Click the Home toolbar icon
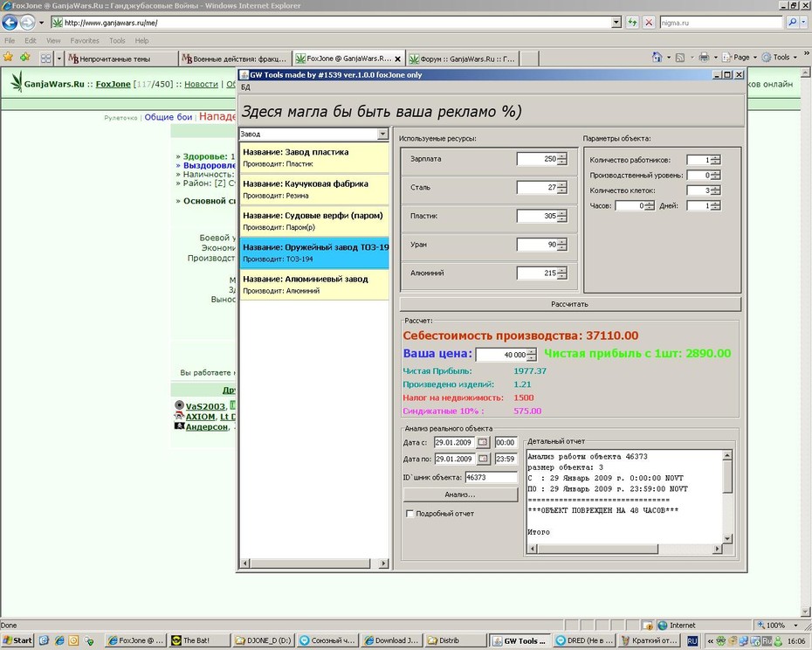The image size is (812, 650). (657, 57)
